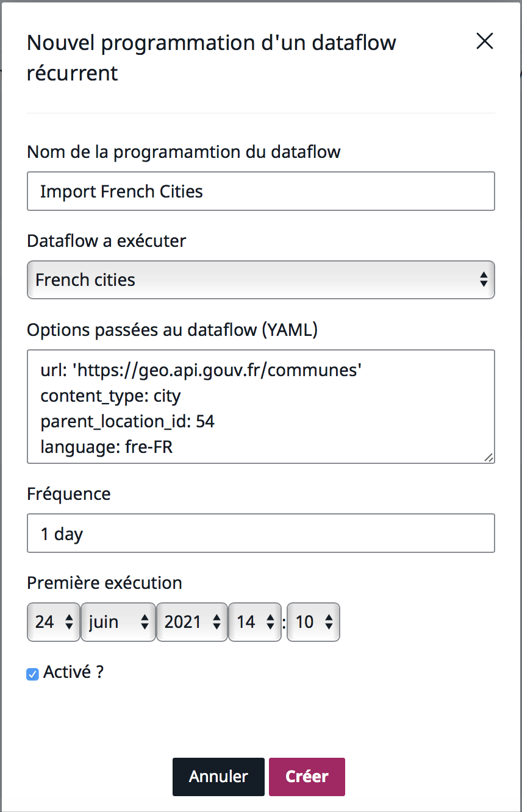Click the url line in YAML options
Viewport: 522px width, 812px height.
pos(202,369)
